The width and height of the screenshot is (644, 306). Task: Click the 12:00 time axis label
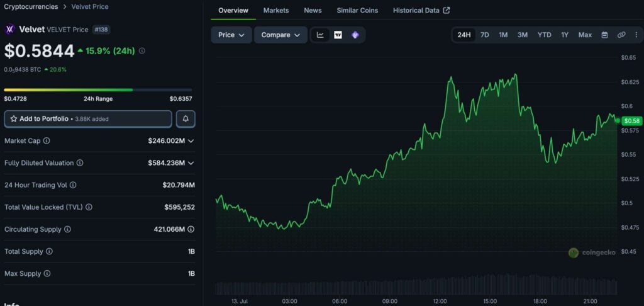[440, 302]
